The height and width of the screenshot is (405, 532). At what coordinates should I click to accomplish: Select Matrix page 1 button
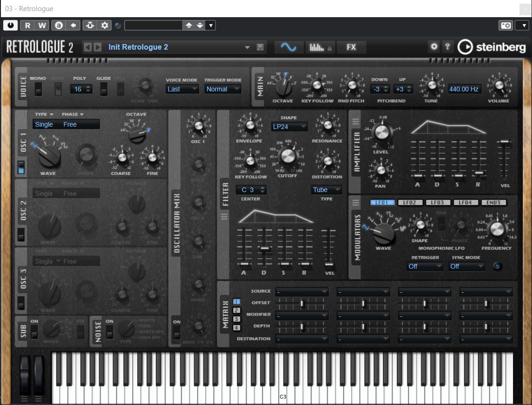[x=236, y=302]
